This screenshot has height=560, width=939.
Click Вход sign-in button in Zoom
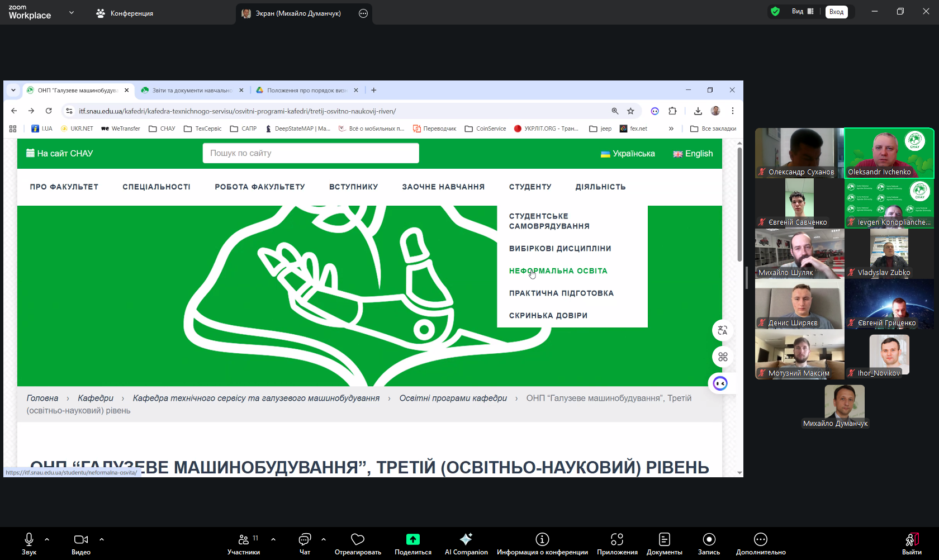836,12
